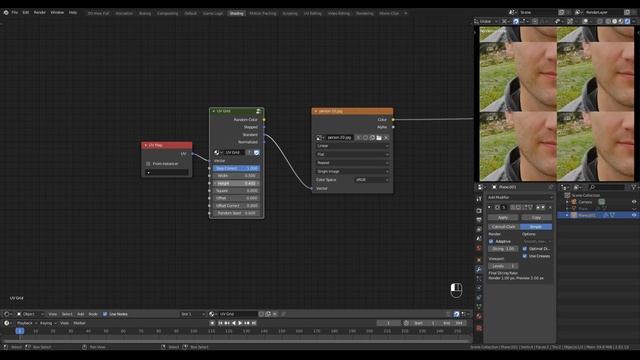
Task: Toggle the Adaptive checkbox
Action: 491,241
